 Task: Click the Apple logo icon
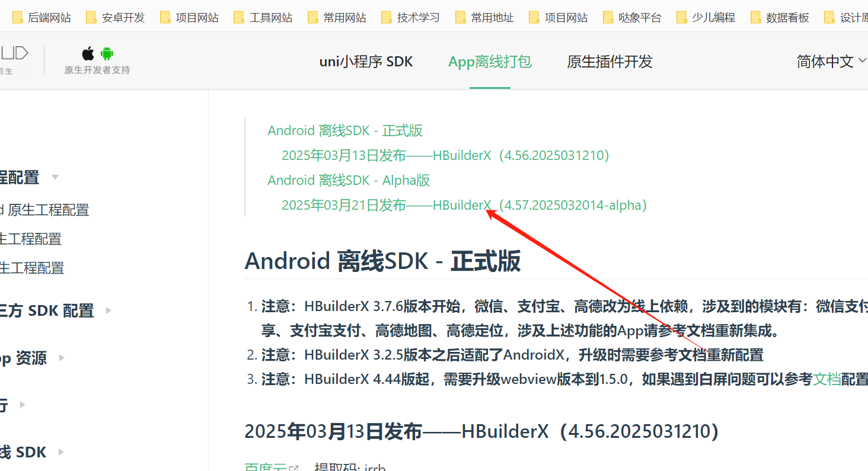pyautogui.click(x=88, y=54)
